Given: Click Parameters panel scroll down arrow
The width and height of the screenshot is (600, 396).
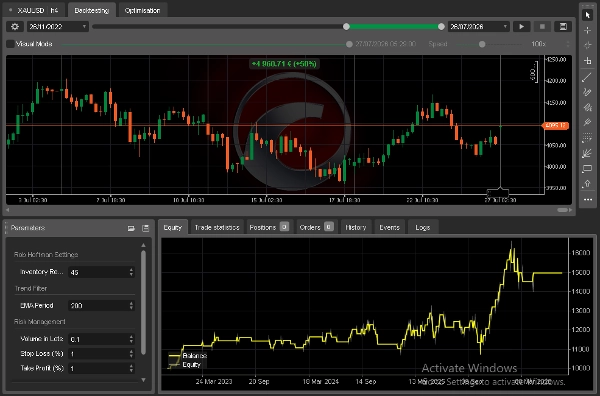Looking at the screenshot, I should tap(143, 380).
